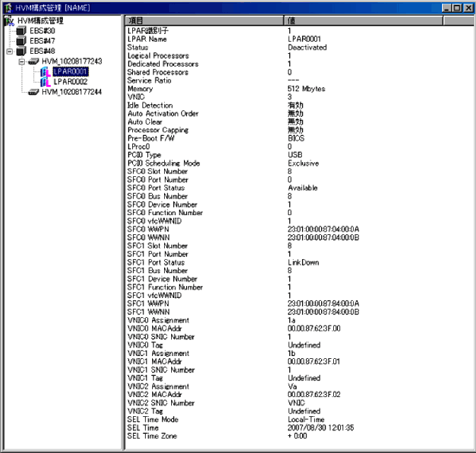The width and height of the screenshot is (476, 453).
Task: Click the LPAR0001 name value
Action: coord(304,39)
